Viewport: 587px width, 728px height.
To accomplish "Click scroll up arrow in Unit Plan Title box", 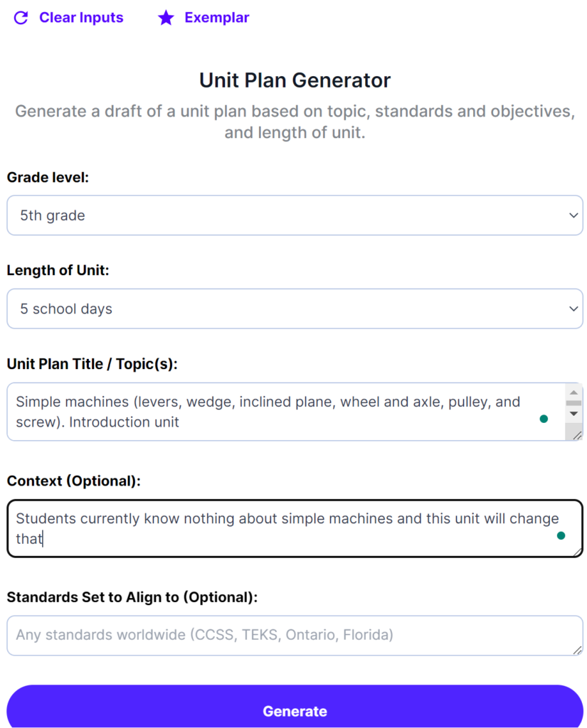I will (x=573, y=392).
